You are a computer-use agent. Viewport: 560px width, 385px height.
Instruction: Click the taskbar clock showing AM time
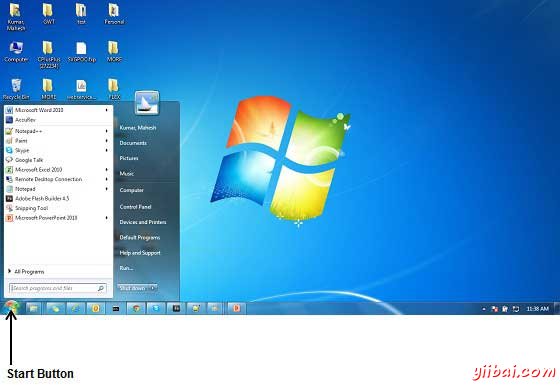tap(538, 309)
